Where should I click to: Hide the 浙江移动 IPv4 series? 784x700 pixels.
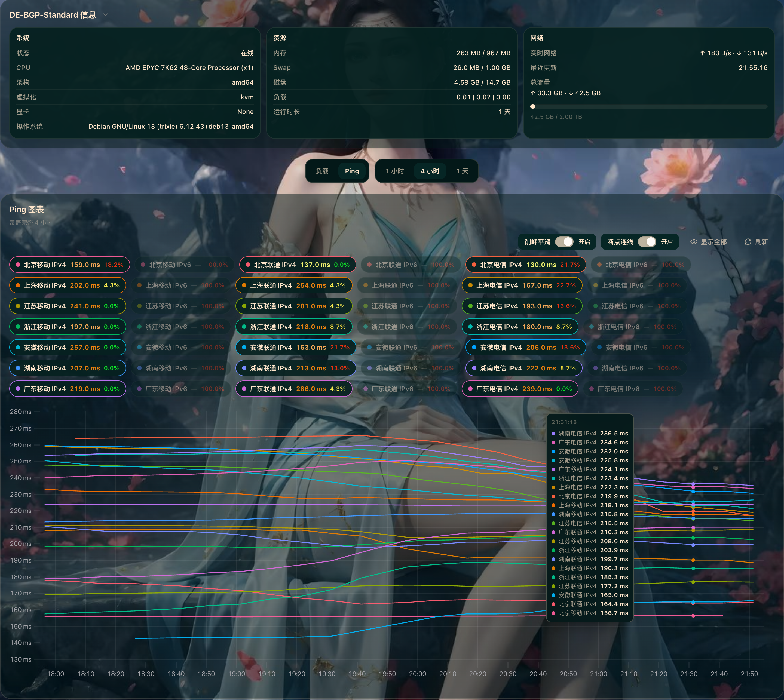coord(68,327)
